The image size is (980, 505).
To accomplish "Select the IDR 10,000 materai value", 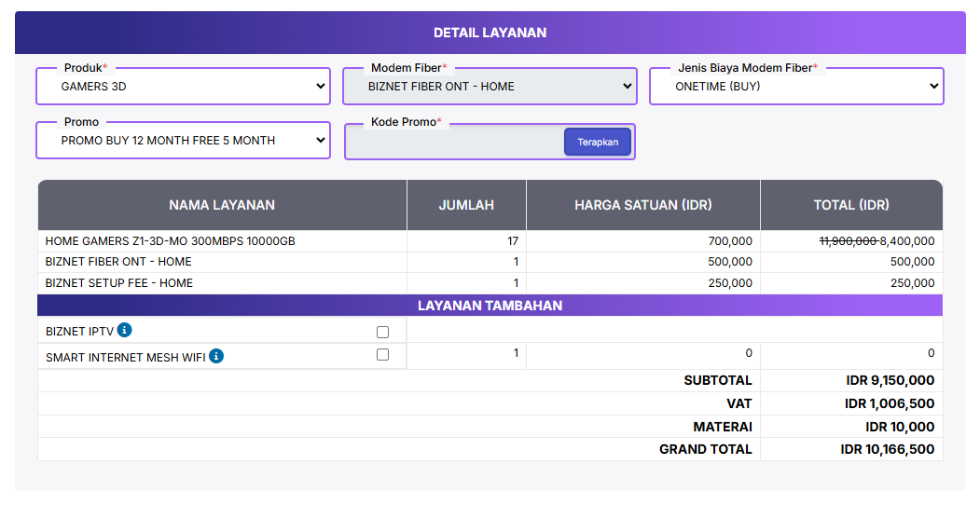I will pos(900,427).
